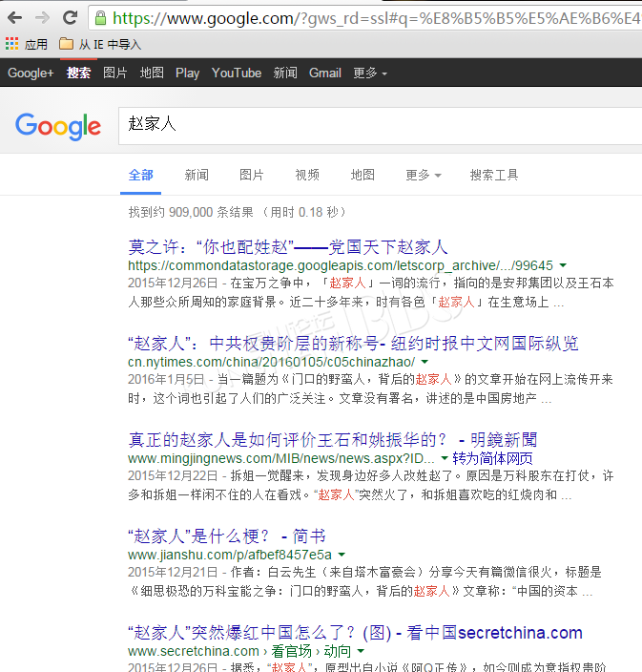Click the 转为简体网页 link

(492, 458)
